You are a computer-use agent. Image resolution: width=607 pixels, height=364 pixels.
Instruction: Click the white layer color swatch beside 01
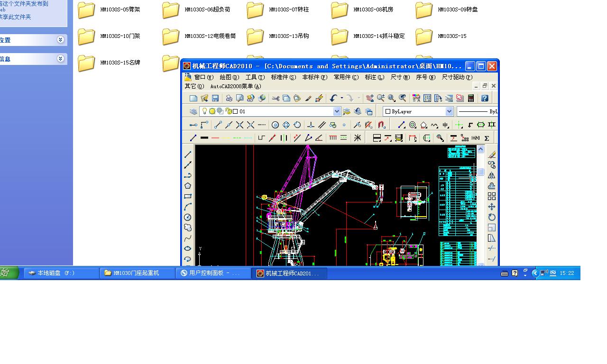235,111
